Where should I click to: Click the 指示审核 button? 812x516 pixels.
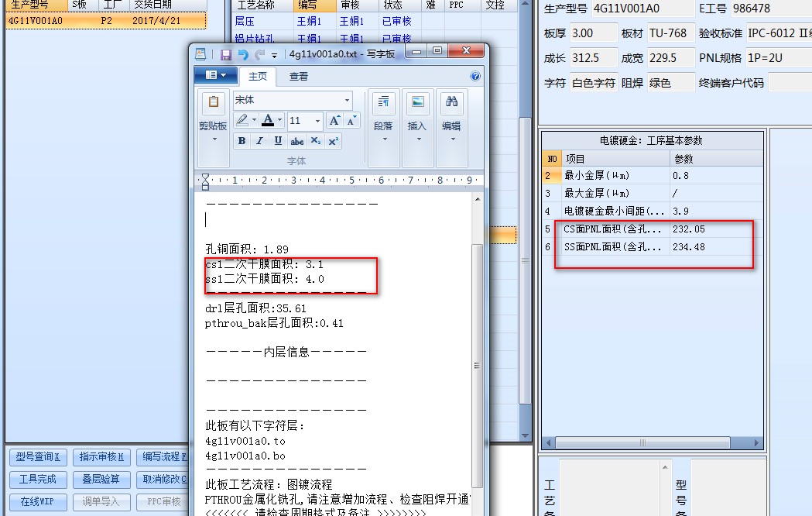pos(101,457)
